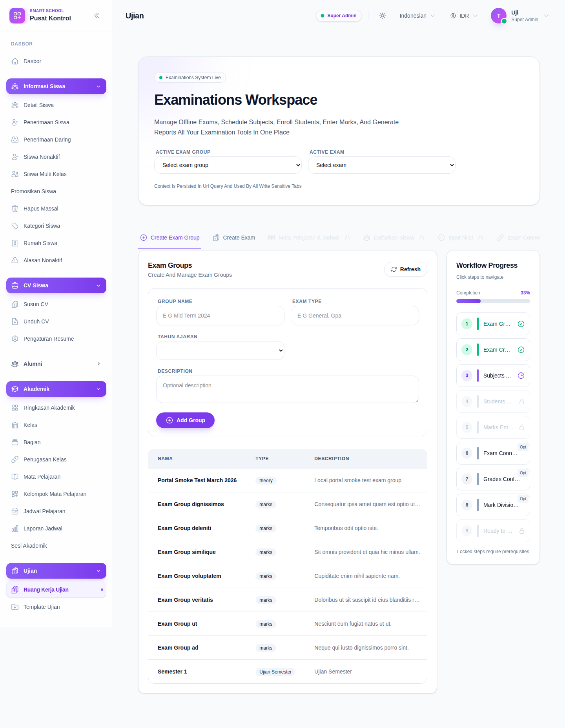Image resolution: width=565 pixels, height=728 pixels.
Task: Open Dasbor home icon
Action: (x=15, y=61)
